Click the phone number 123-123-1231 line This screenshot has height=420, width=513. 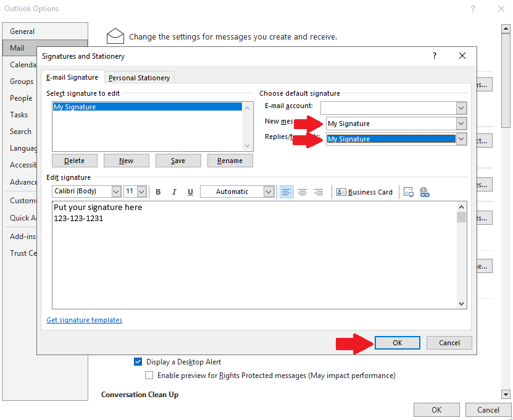[78, 219]
